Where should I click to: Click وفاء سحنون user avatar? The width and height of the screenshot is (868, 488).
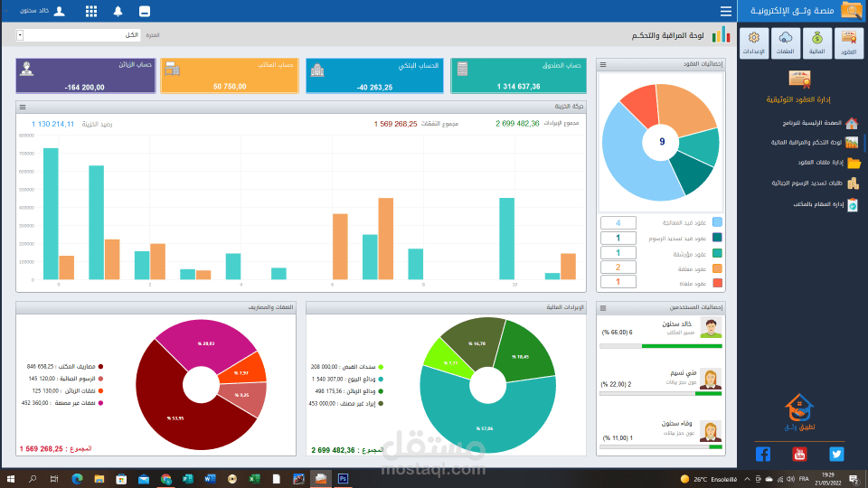point(711,431)
